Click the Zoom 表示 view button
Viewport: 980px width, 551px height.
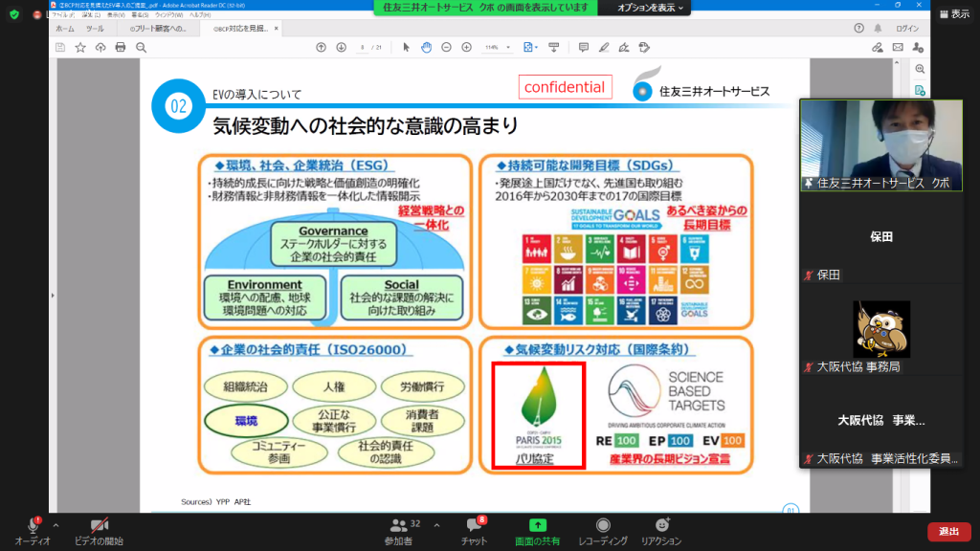[x=955, y=13]
